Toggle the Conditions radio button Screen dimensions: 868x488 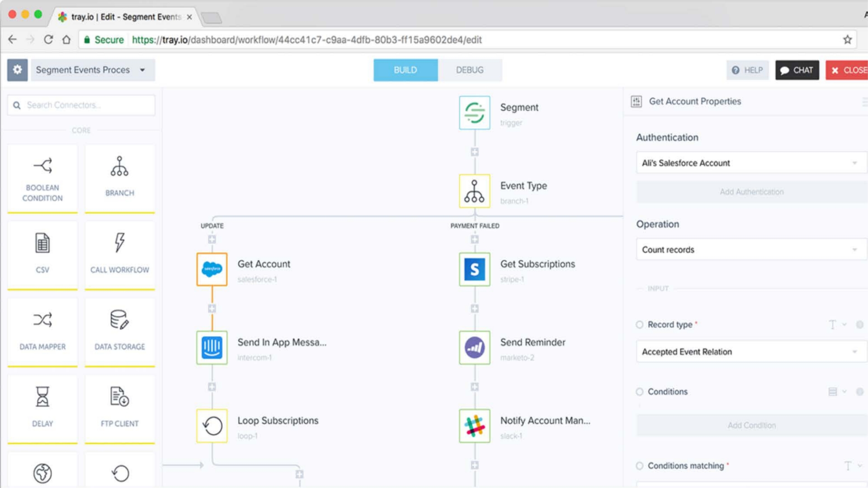[639, 392]
